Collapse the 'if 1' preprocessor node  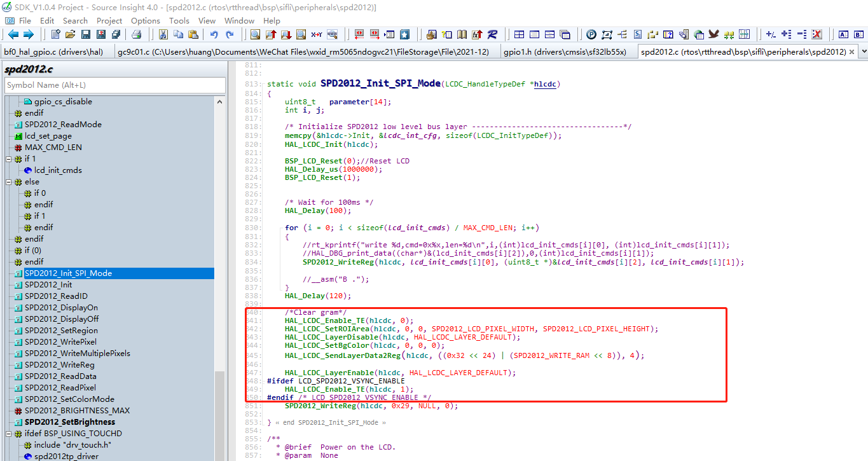click(8, 159)
